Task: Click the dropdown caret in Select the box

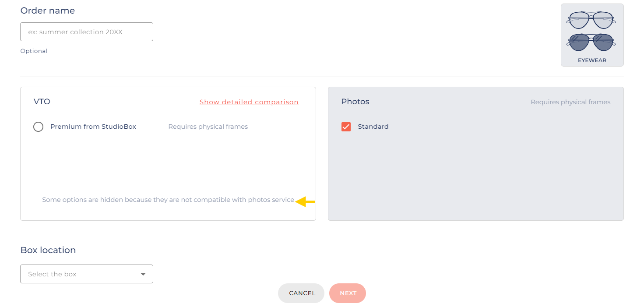Action: click(143, 274)
